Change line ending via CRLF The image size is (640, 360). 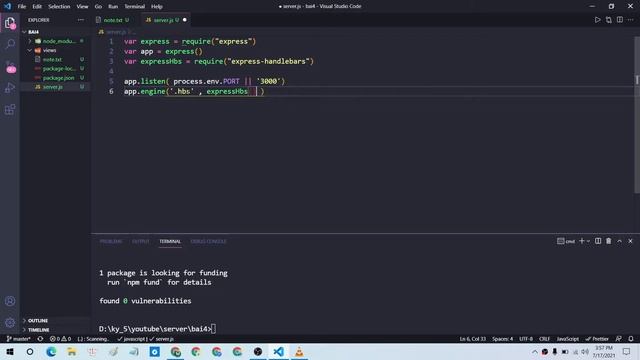pyautogui.click(x=544, y=339)
